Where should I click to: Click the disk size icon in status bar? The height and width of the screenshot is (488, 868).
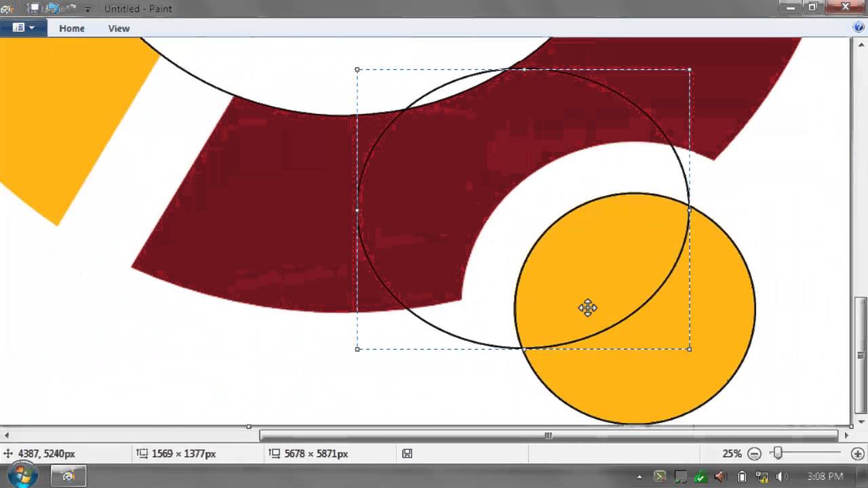click(407, 453)
